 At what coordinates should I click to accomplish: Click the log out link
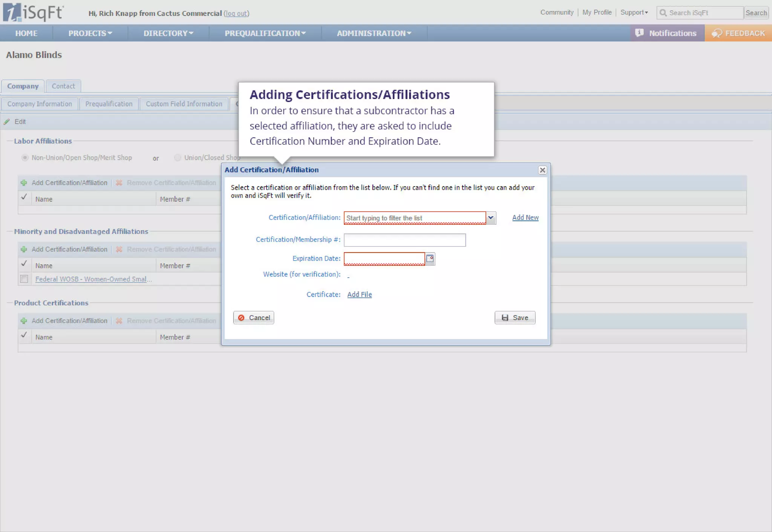click(x=237, y=14)
